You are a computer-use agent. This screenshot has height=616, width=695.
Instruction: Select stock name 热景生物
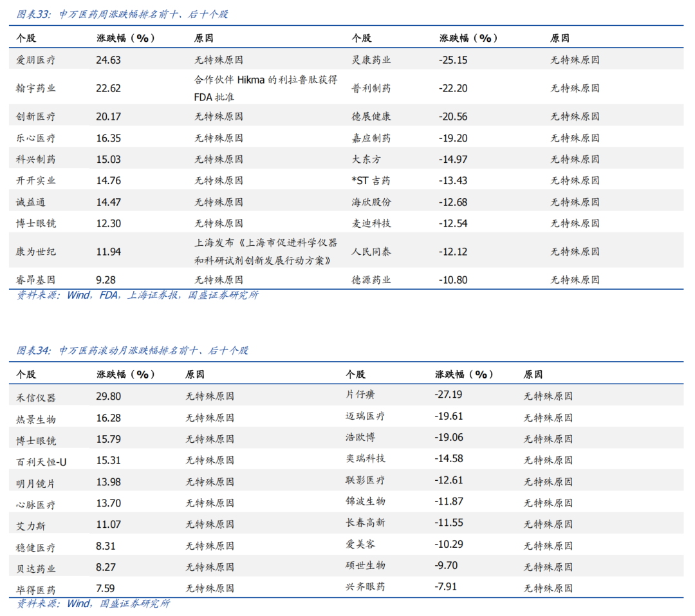click(36, 420)
